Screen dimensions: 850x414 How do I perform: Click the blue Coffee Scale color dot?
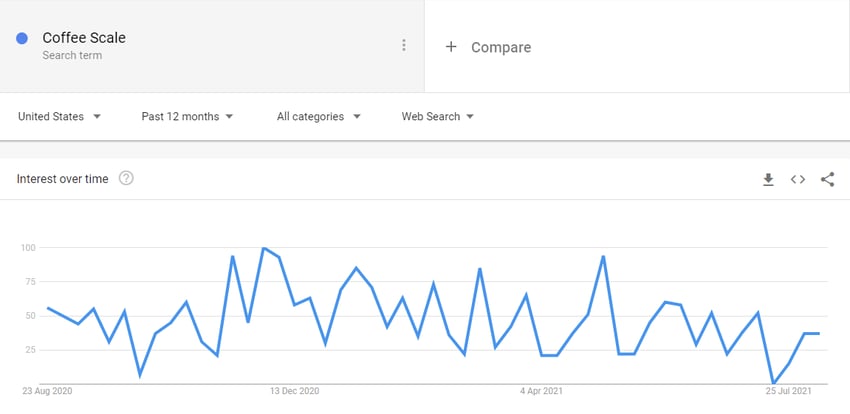(22, 38)
